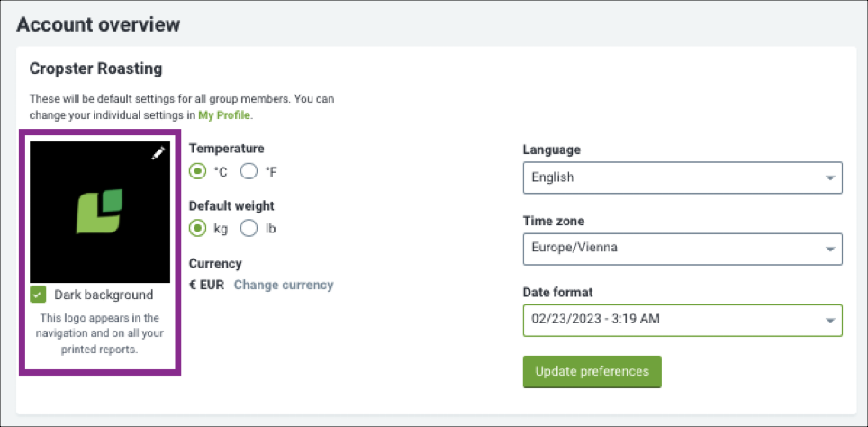Click the pencil edit icon on logo
Image resolution: width=868 pixels, height=427 pixels.
[158, 153]
